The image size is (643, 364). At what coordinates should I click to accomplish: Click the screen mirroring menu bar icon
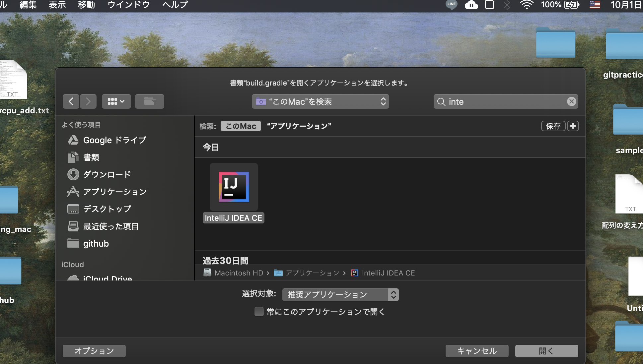tap(489, 5)
